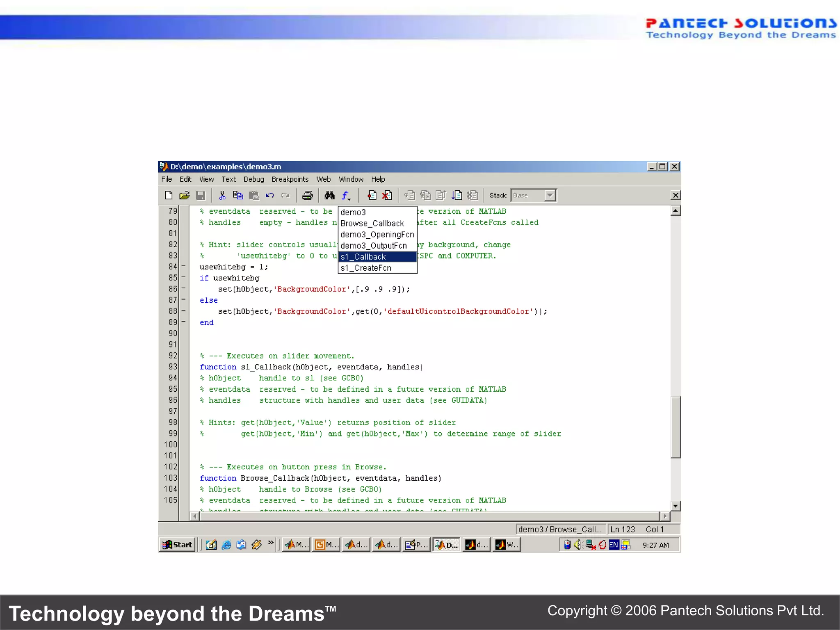Image resolution: width=840 pixels, height=630 pixels.
Task: Click the Save diskette icon
Action: click(201, 196)
